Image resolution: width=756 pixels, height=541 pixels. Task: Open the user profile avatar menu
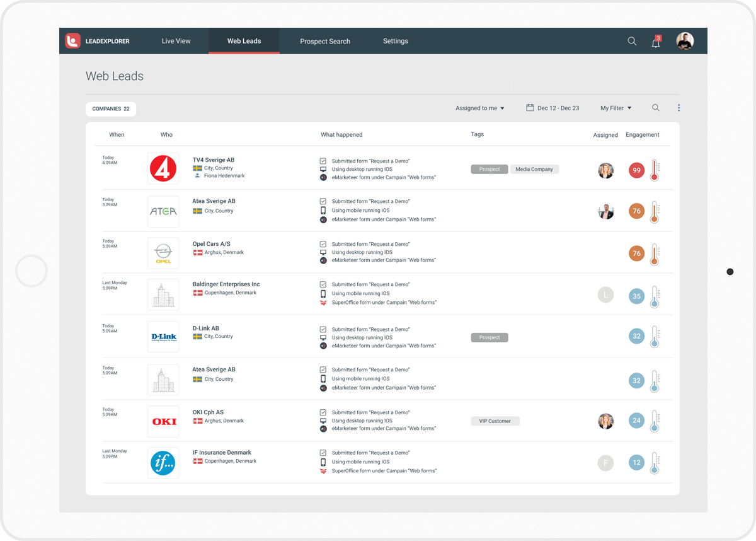click(685, 41)
